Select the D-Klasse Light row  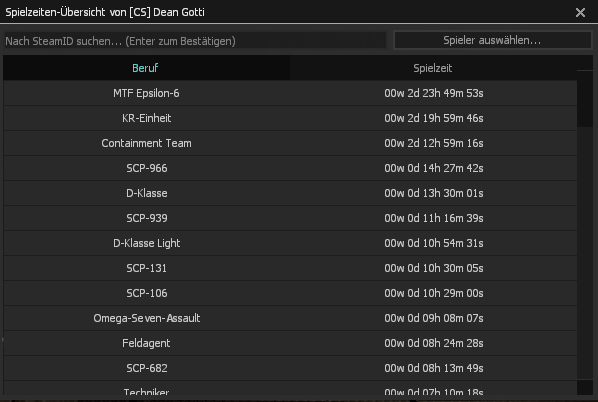(290, 243)
